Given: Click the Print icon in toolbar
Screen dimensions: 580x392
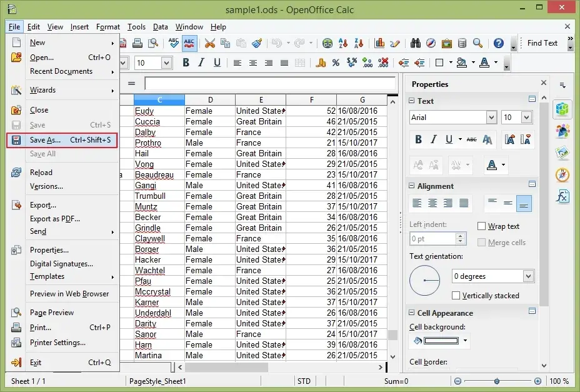Looking at the screenshot, I should 137,43.
